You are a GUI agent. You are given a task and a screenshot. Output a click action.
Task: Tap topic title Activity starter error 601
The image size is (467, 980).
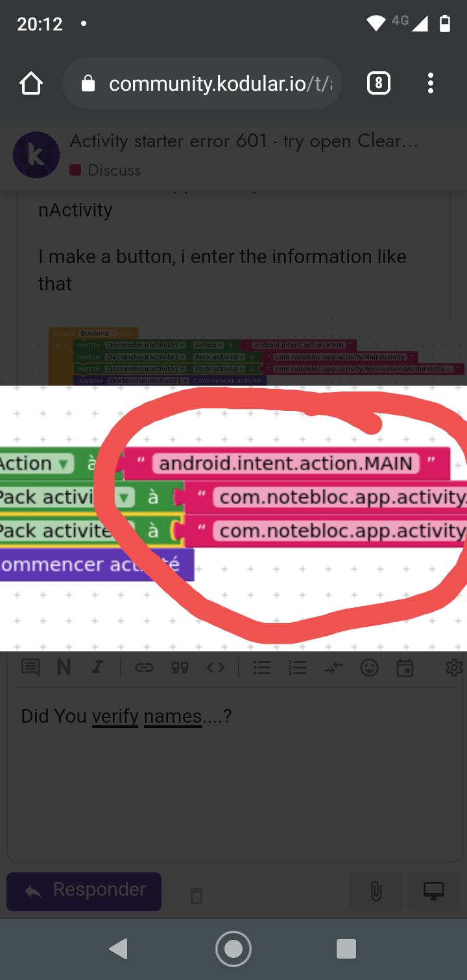tap(245, 141)
